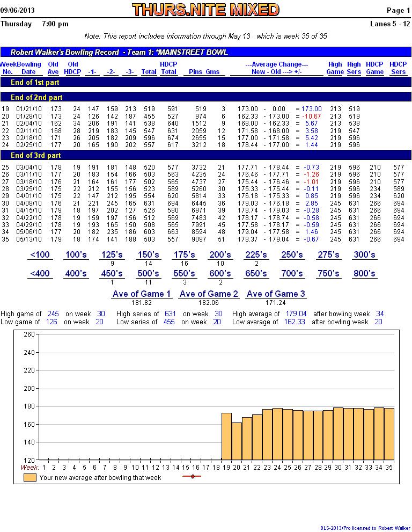Click the 600's series category link
Screen dimensions: 412x532
point(220,273)
